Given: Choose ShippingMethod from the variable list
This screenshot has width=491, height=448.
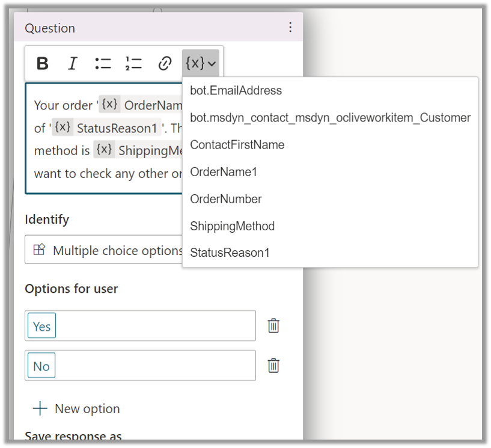Looking at the screenshot, I should (232, 226).
